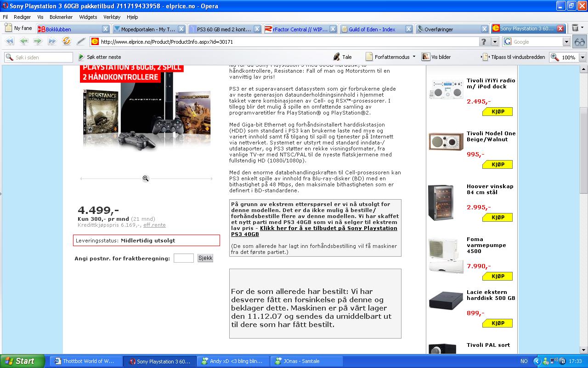Screen dimensions: 588x368
Task: Toggle Vis bilder image display
Action: [x=436, y=57]
